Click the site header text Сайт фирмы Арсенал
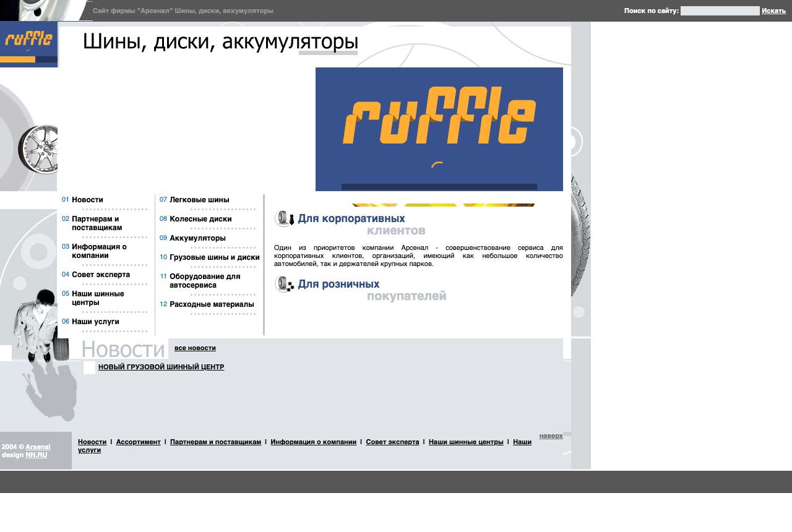Viewport: 792px width, 532px height. (183, 11)
